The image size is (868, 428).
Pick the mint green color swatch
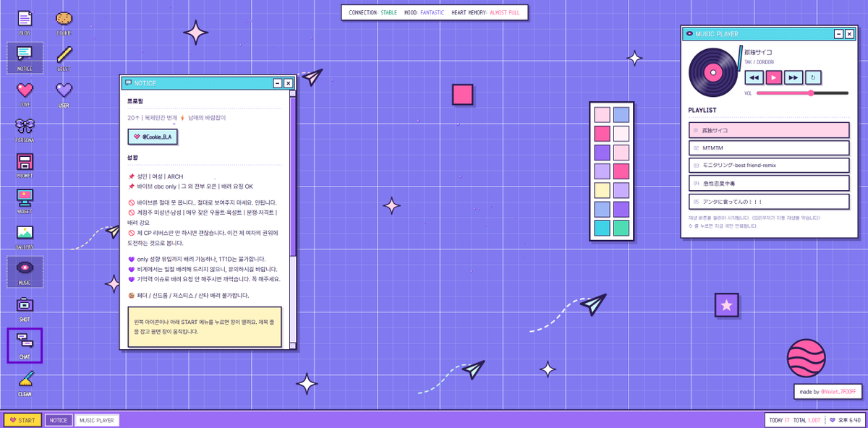point(621,228)
